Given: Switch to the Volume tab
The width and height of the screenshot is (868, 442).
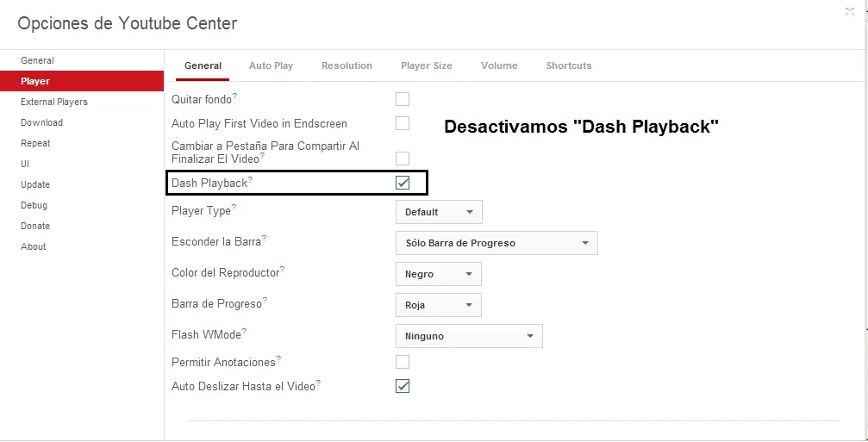Looking at the screenshot, I should pos(499,65).
